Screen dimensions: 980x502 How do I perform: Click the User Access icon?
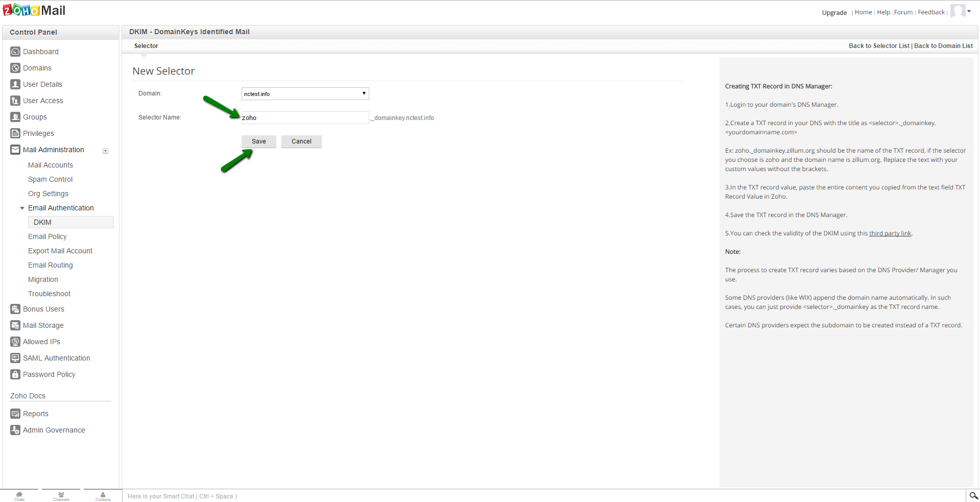click(x=15, y=101)
